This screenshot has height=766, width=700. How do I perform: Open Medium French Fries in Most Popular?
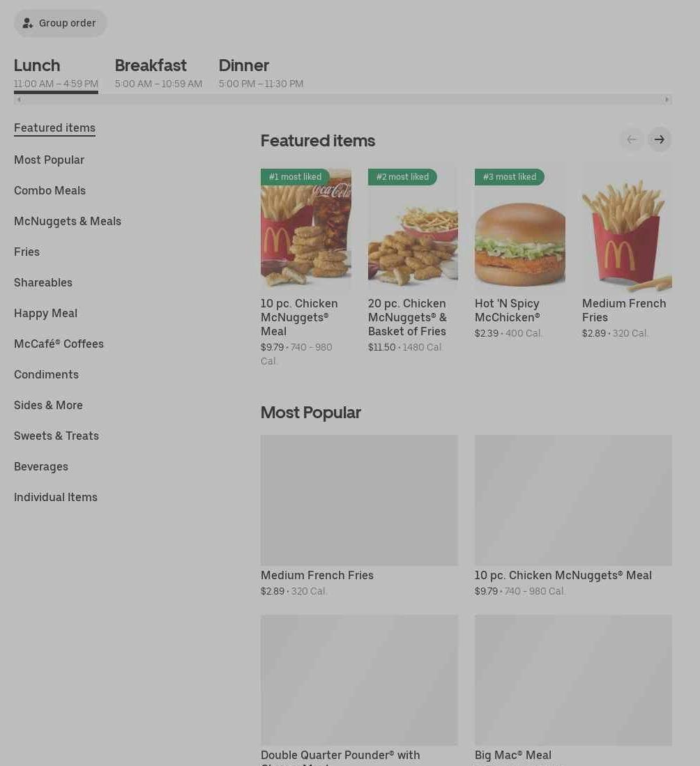coord(359,516)
